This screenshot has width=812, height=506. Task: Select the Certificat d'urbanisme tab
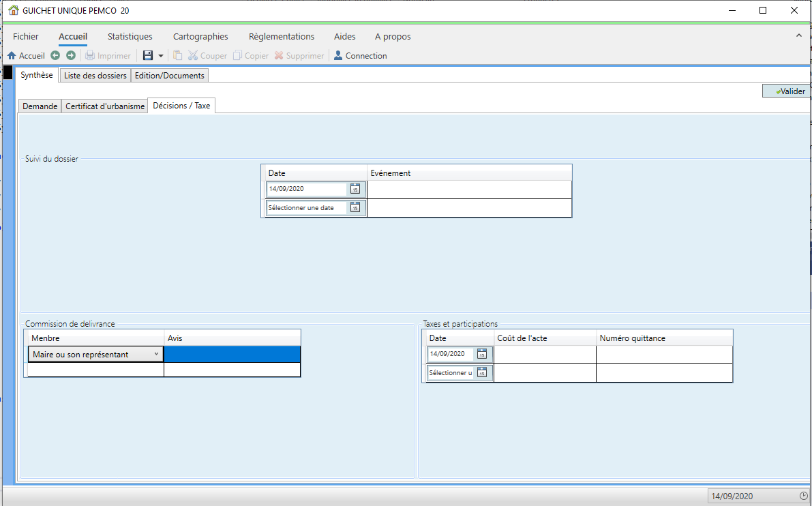pos(105,106)
